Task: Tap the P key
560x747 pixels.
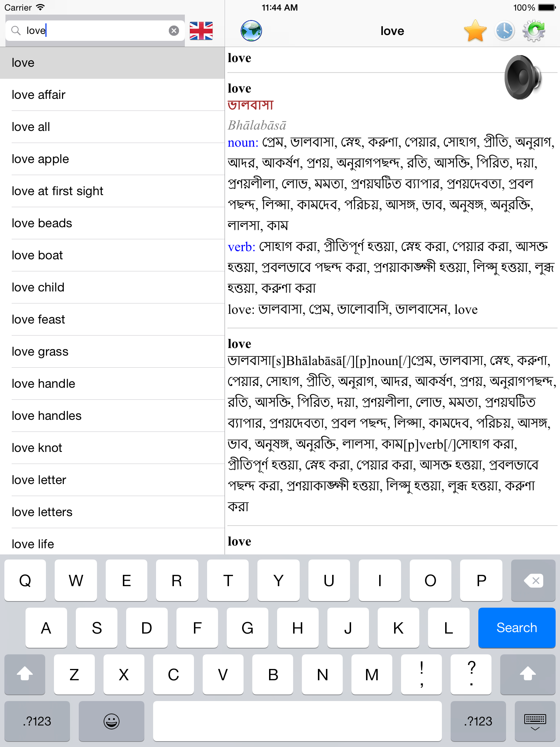Action: 481,580
